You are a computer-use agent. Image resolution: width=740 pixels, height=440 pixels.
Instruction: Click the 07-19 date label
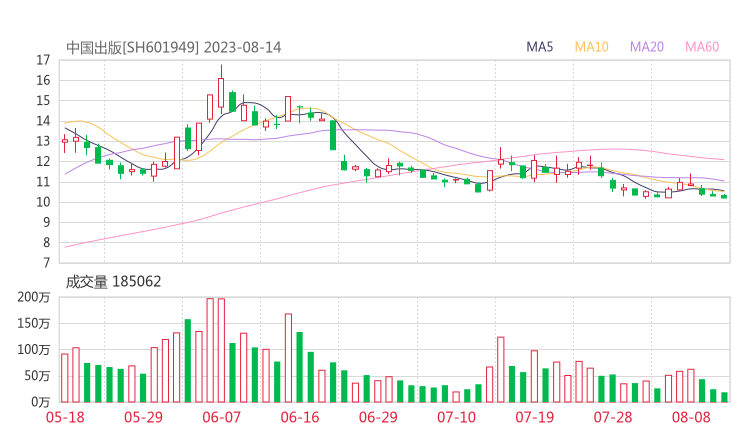[534, 417]
